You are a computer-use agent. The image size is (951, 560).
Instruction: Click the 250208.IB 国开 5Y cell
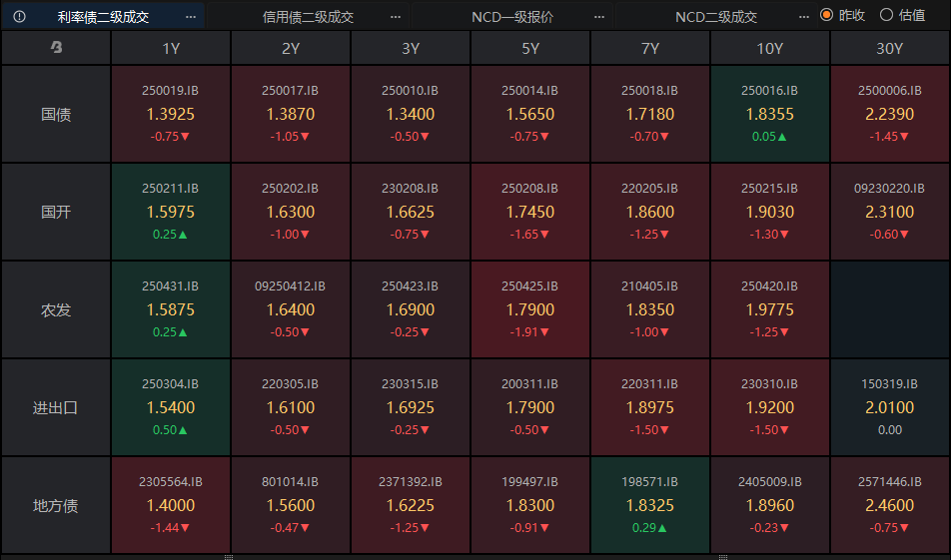[529, 212]
